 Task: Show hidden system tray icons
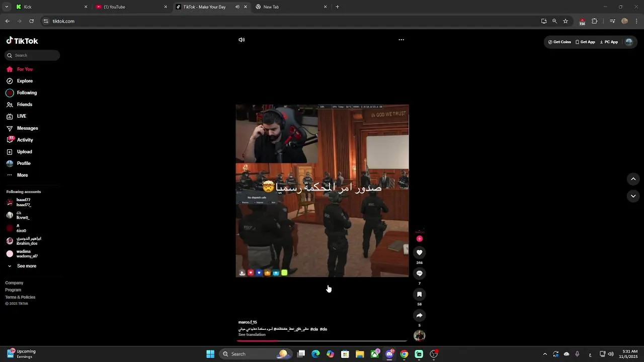tap(545, 354)
